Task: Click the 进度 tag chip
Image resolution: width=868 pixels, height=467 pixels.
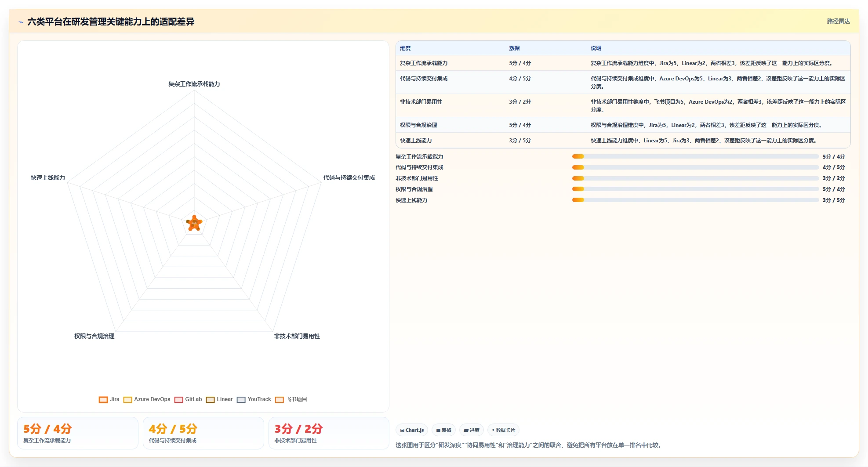Action: 472,430
